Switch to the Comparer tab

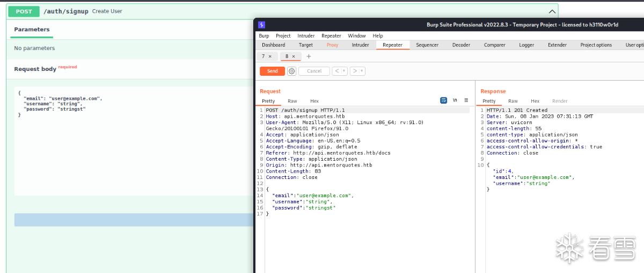pyautogui.click(x=495, y=45)
